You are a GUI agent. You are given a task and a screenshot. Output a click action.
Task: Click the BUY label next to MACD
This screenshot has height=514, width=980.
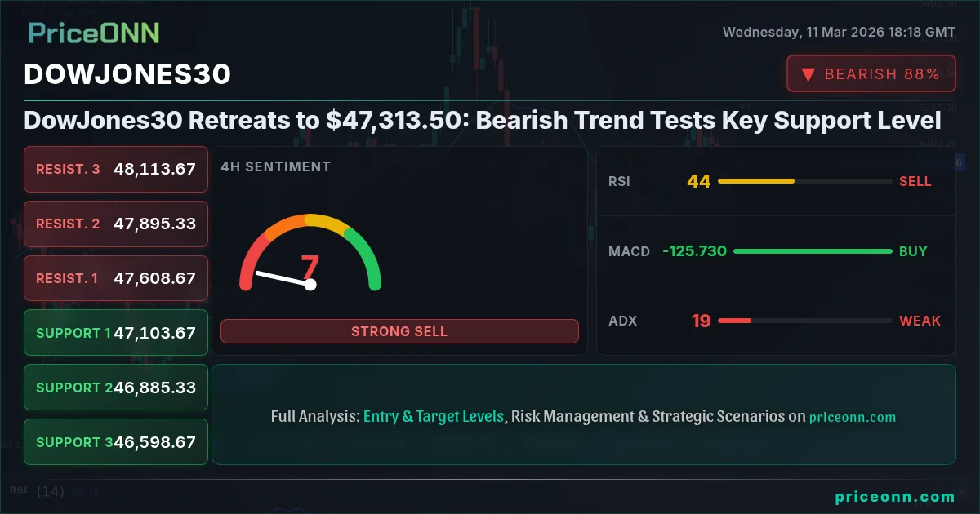[x=913, y=251]
